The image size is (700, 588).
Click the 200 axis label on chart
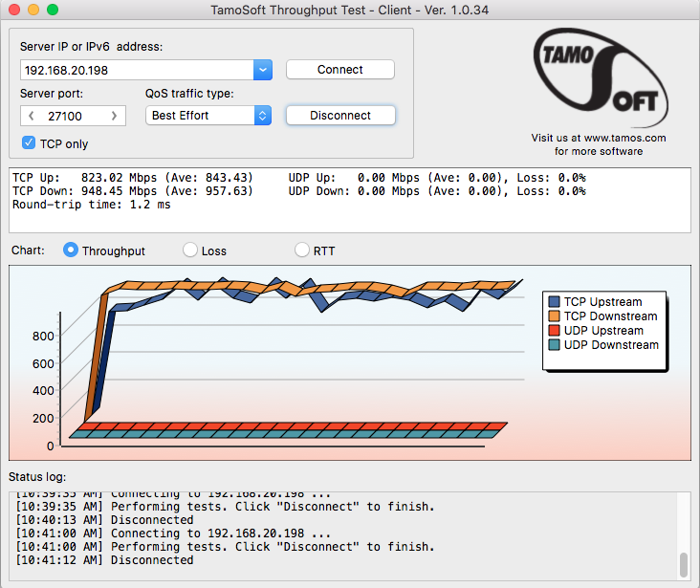(x=43, y=419)
